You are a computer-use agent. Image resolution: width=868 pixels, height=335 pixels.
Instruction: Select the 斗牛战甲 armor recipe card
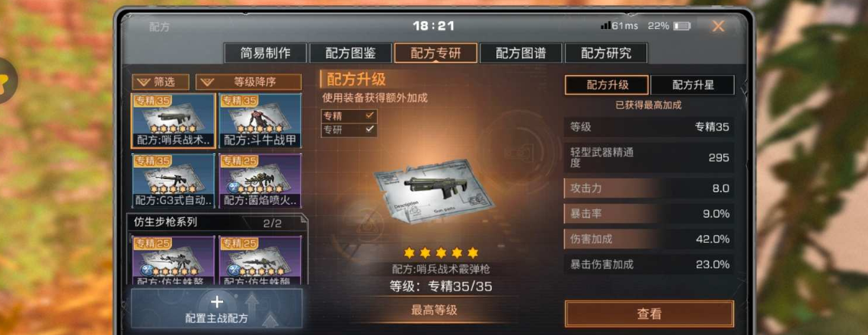(x=260, y=121)
